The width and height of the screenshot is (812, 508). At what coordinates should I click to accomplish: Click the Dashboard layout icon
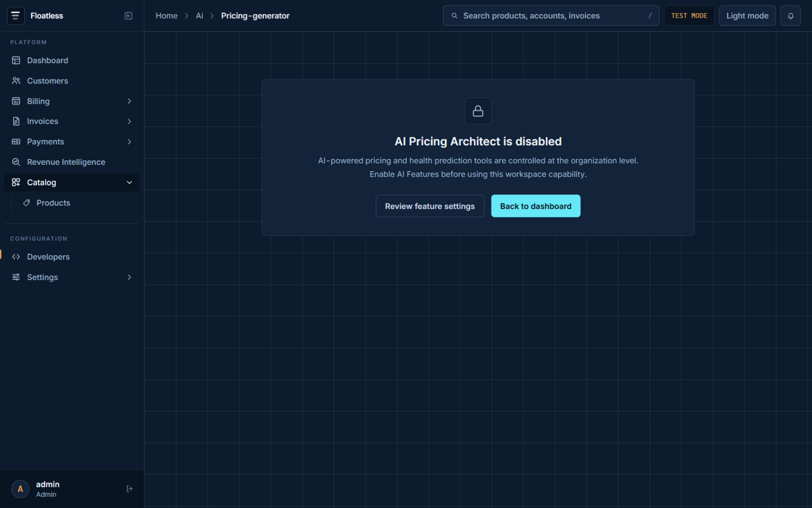click(x=16, y=60)
